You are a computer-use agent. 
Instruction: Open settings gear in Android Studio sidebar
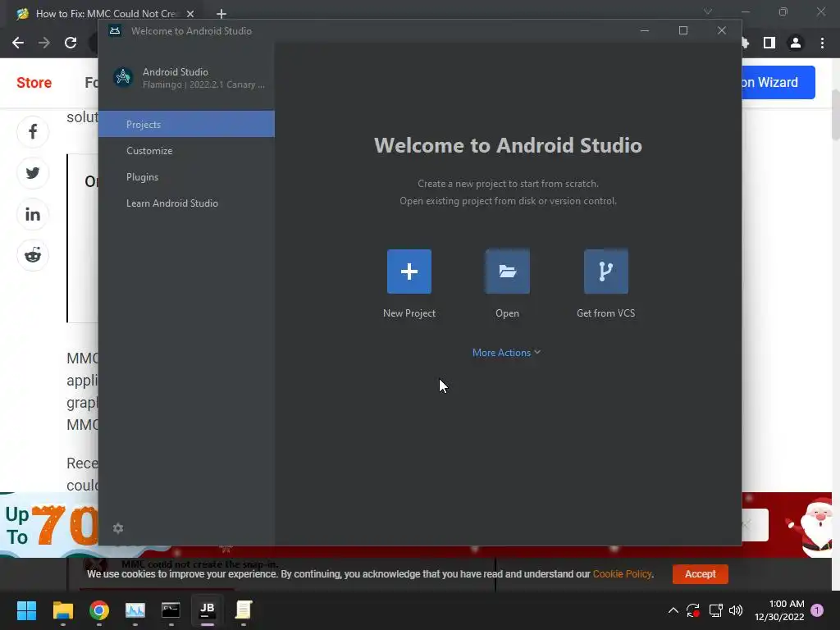pyautogui.click(x=118, y=528)
